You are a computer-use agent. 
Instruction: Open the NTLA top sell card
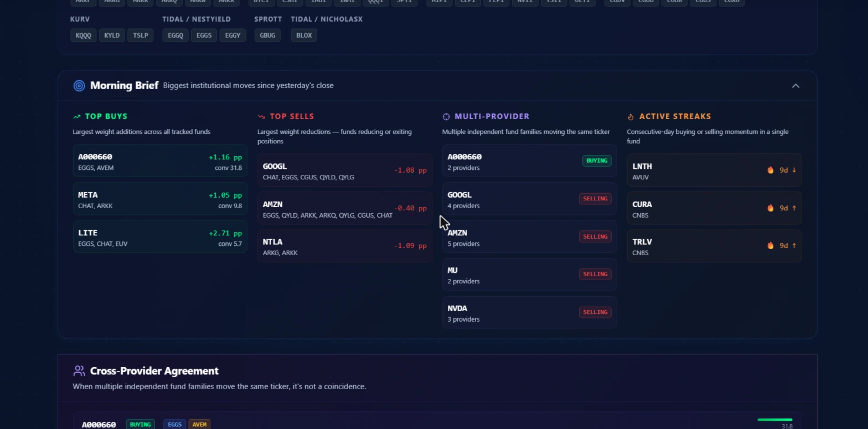click(x=345, y=246)
